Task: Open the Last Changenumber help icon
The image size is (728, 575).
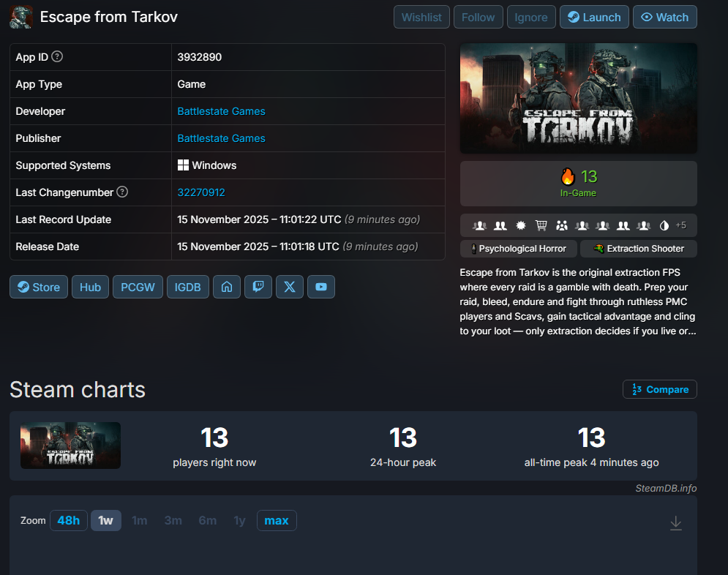Action: coord(122,192)
